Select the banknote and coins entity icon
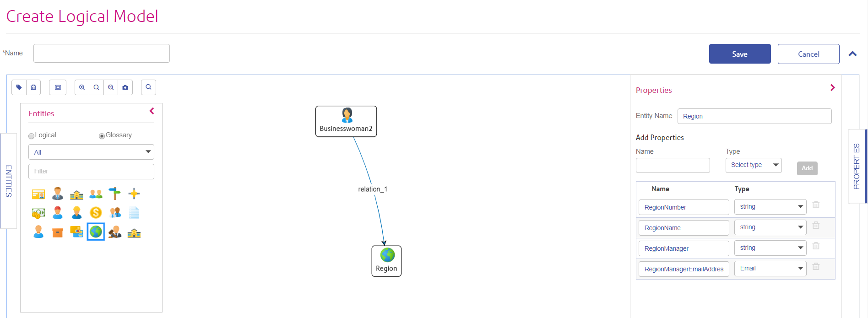This screenshot has height=318, width=868. pyautogui.click(x=38, y=213)
